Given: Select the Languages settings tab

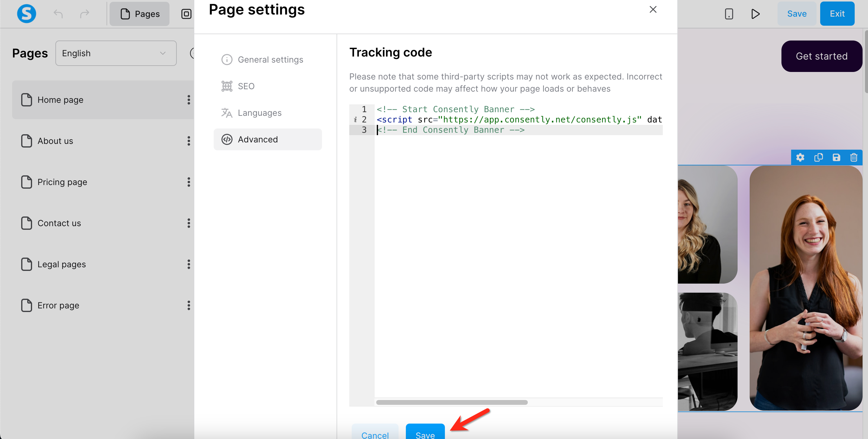Looking at the screenshot, I should tap(259, 113).
